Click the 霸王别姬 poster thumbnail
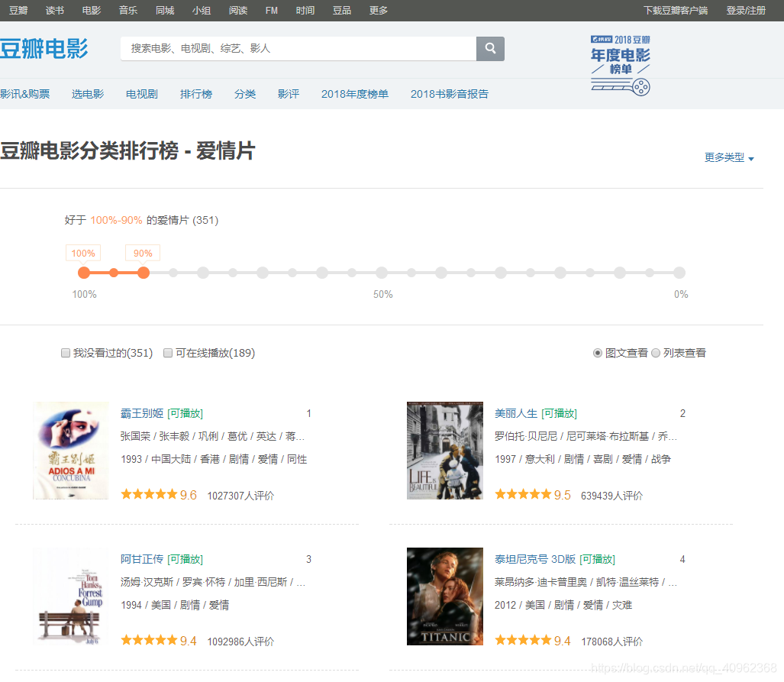 (x=71, y=451)
